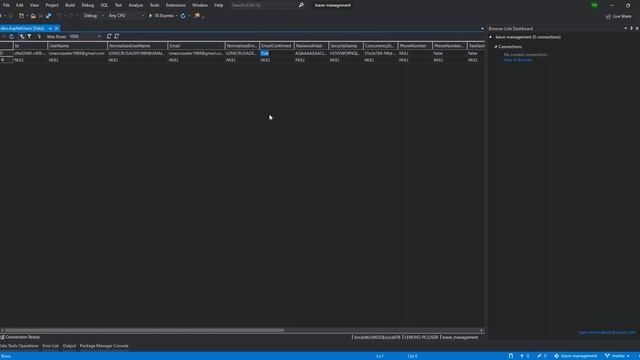640x360 pixels.
Task: Toggle auto-hide pin on Browser Link Dashboard
Action: [631, 29]
